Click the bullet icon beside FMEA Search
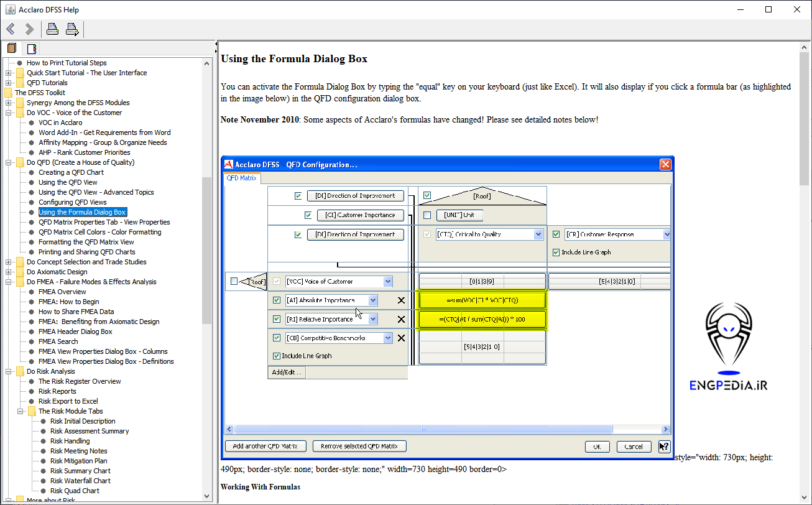This screenshot has width=812, height=505. pos(32,341)
